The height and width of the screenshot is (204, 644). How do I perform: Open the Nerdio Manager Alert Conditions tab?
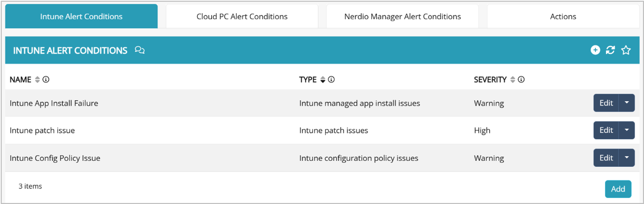pyautogui.click(x=402, y=16)
